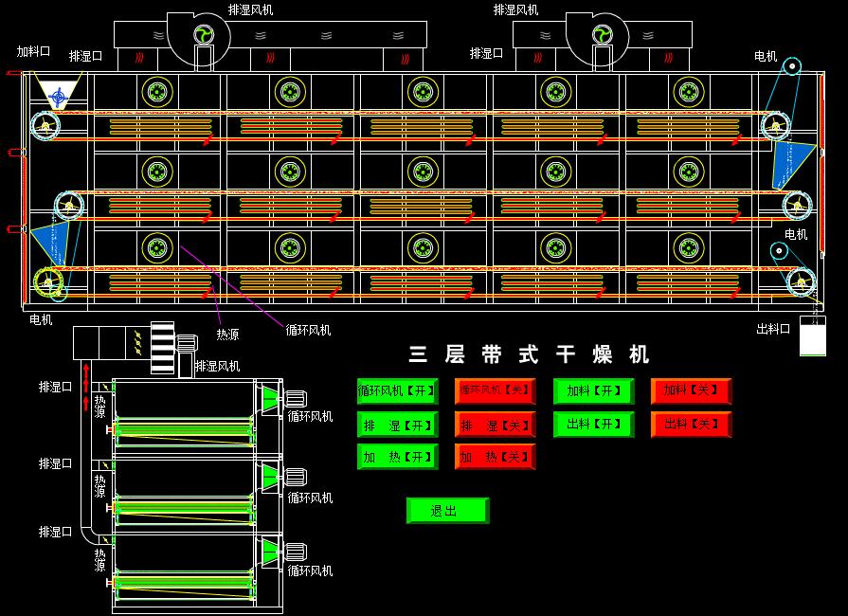Switch on heating with 加热【开】
Screen dimensions: 848x616
(x=397, y=457)
